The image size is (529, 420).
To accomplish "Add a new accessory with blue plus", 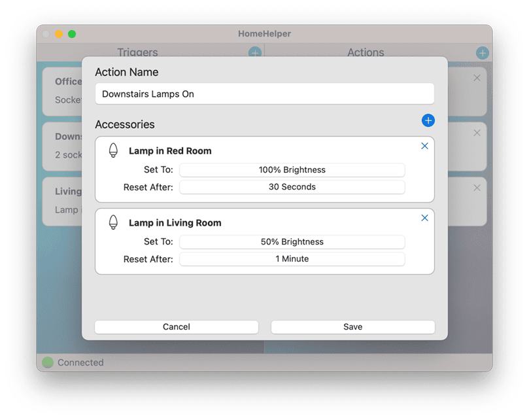I will pyautogui.click(x=428, y=120).
